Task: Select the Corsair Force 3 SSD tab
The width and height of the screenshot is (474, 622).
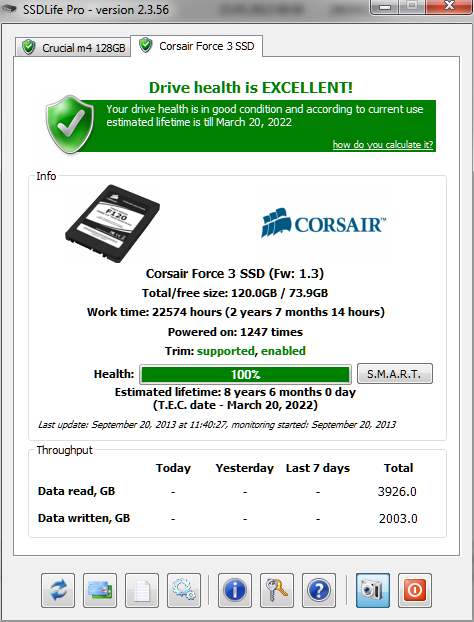Action: 197,46
